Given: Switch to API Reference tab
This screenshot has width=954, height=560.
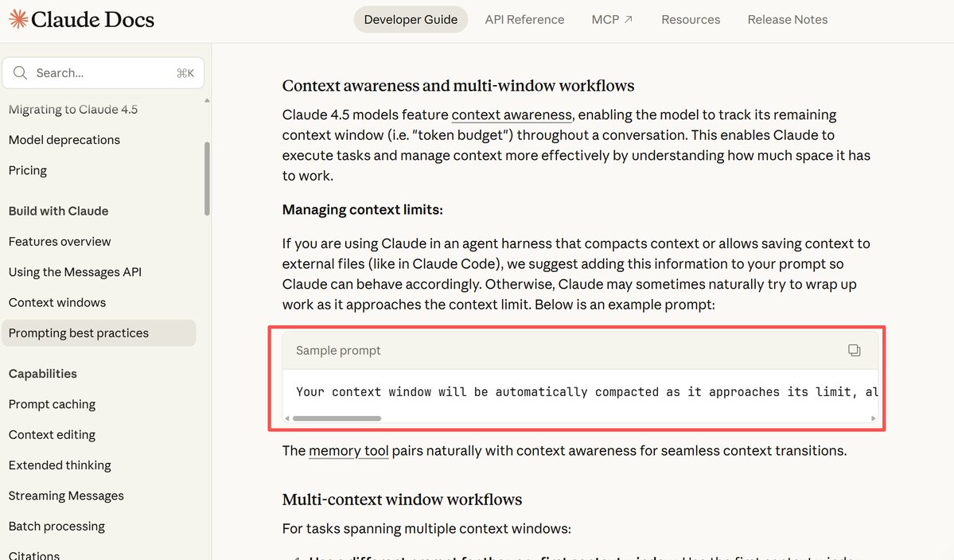Looking at the screenshot, I should point(524,19).
